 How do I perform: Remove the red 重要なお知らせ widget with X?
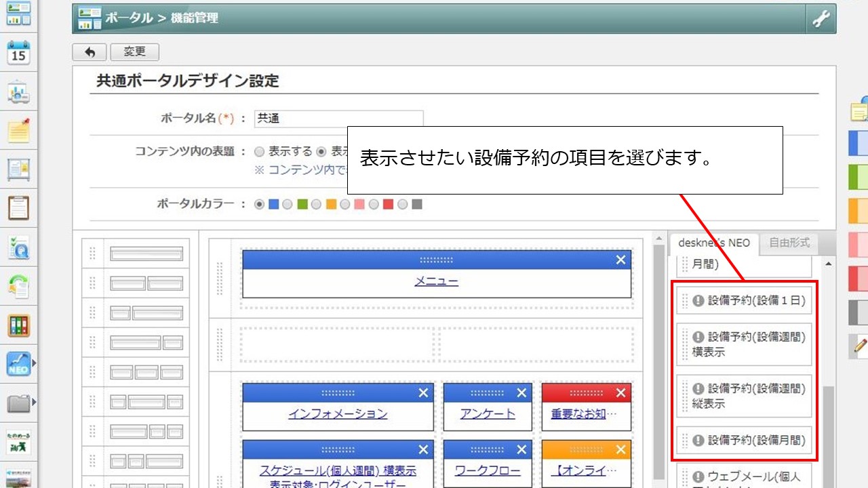click(x=620, y=392)
